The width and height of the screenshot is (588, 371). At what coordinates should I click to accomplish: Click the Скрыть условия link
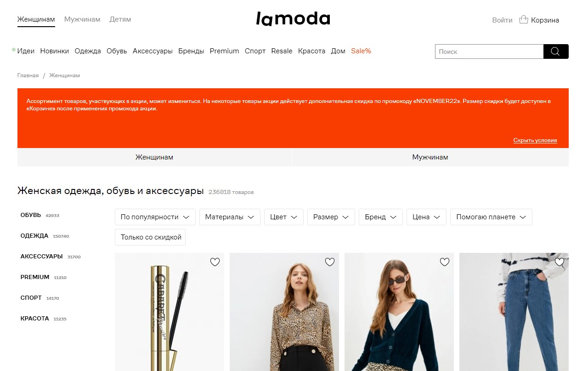[535, 140]
